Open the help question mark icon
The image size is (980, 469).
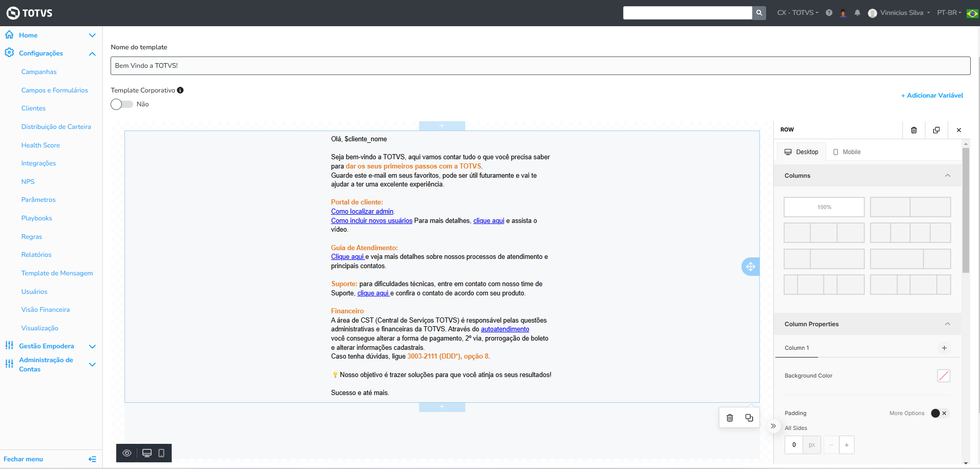tap(829, 13)
